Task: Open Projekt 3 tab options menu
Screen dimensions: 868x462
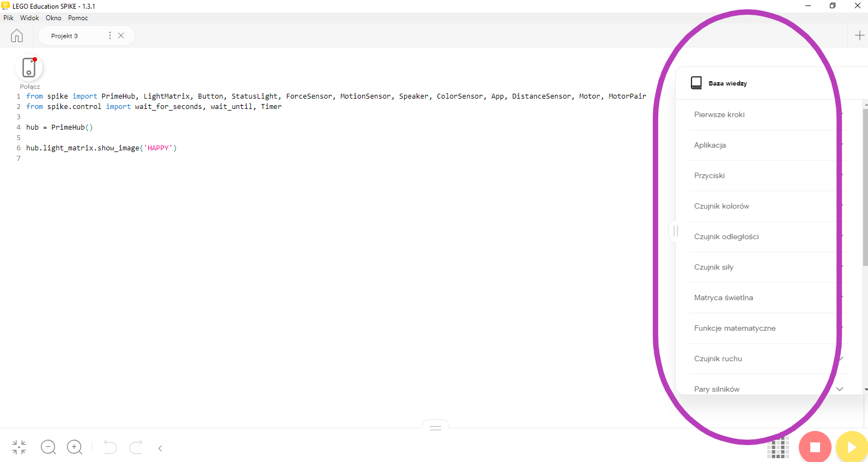Action: coord(110,35)
